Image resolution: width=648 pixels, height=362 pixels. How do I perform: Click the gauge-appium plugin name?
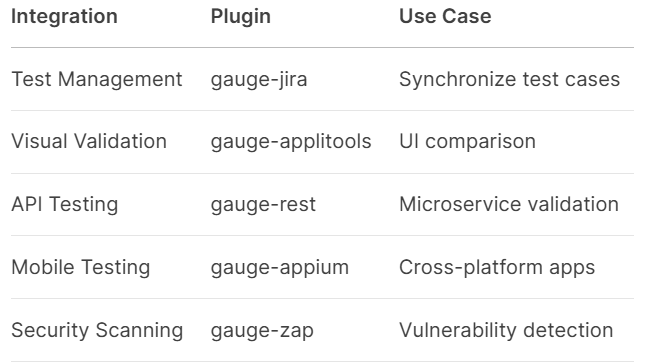click(280, 268)
